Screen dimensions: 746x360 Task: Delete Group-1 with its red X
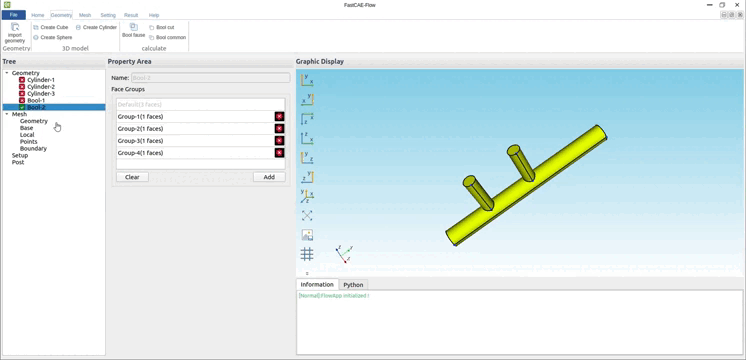[279, 117]
